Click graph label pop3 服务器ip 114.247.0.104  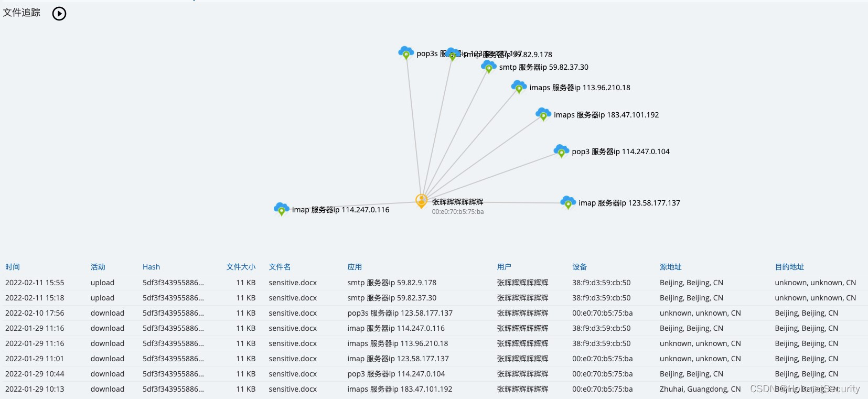[x=620, y=152]
